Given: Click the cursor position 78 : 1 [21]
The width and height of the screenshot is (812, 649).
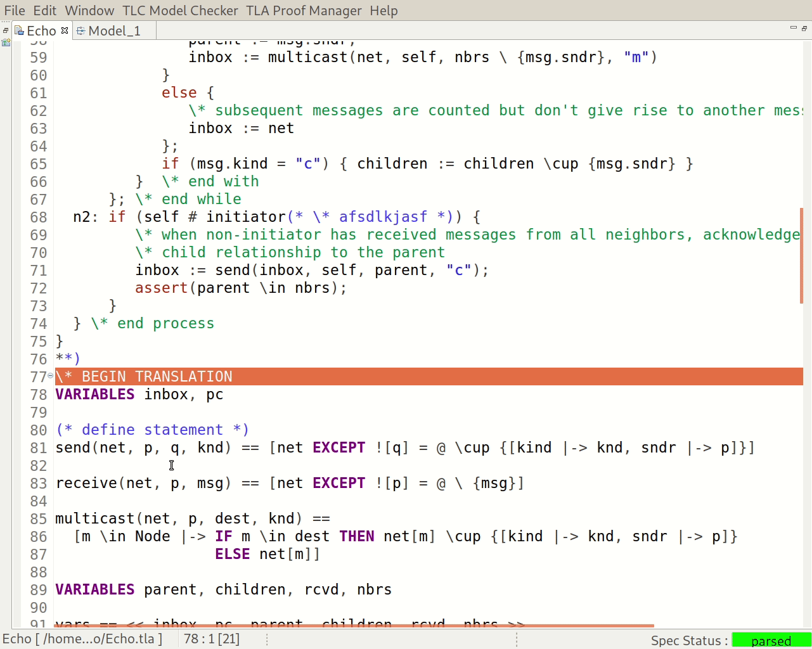Looking at the screenshot, I should click(x=212, y=639).
